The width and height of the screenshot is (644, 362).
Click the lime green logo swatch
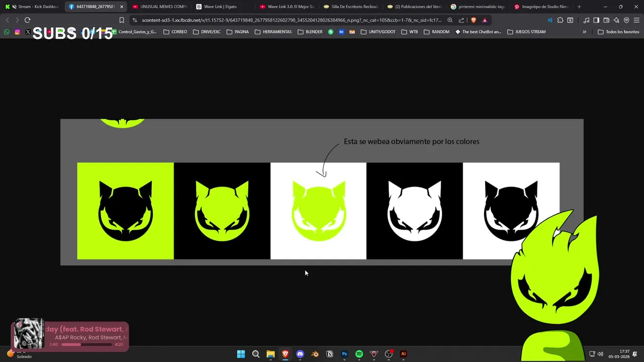click(x=125, y=211)
